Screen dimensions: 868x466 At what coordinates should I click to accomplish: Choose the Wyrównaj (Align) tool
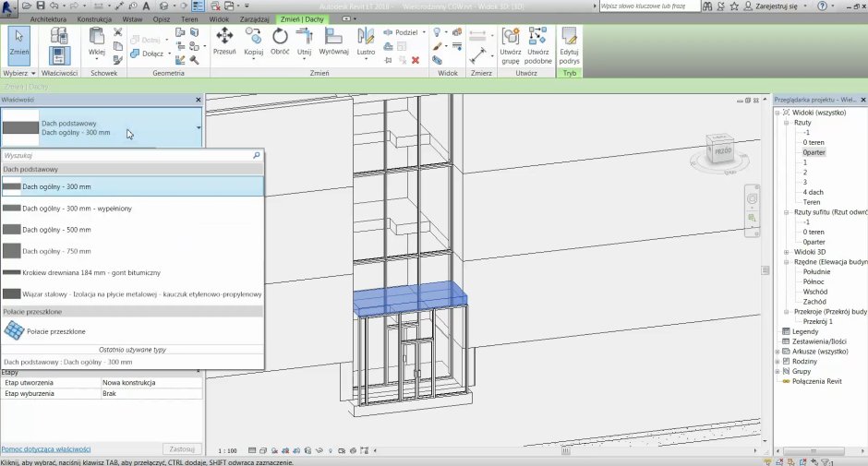coord(333,37)
